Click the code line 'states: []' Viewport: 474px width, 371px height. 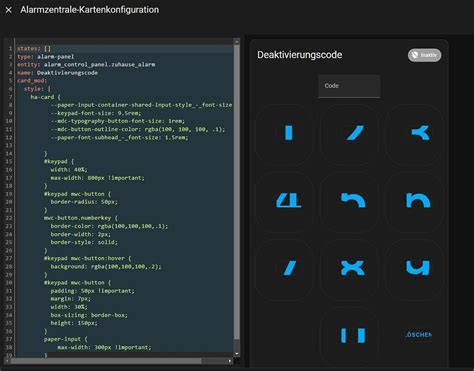pos(34,48)
